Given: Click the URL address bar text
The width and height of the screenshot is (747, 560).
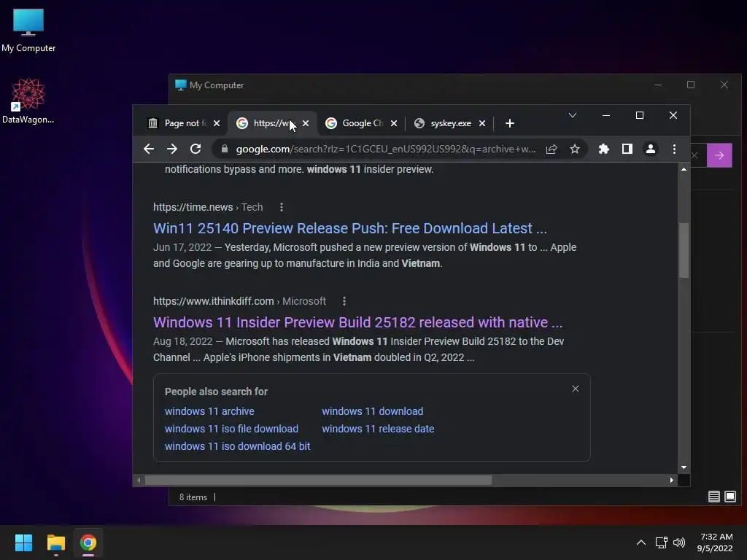Looking at the screenshot, I should (386, 149).
